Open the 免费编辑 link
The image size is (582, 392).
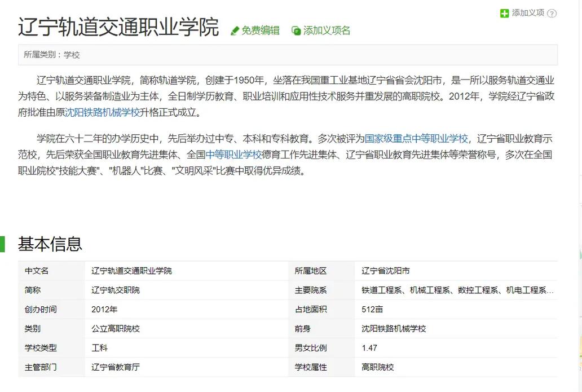point(260,30)
